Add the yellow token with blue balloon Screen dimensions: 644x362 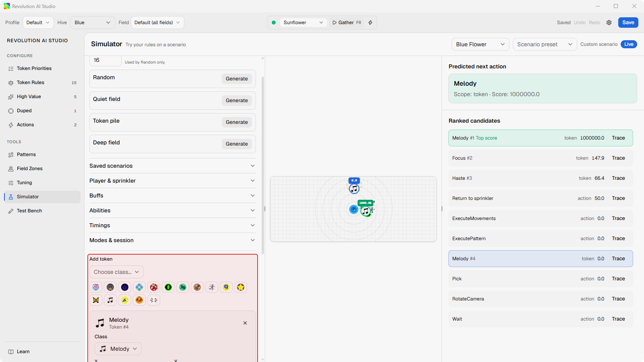coord(226,287)
